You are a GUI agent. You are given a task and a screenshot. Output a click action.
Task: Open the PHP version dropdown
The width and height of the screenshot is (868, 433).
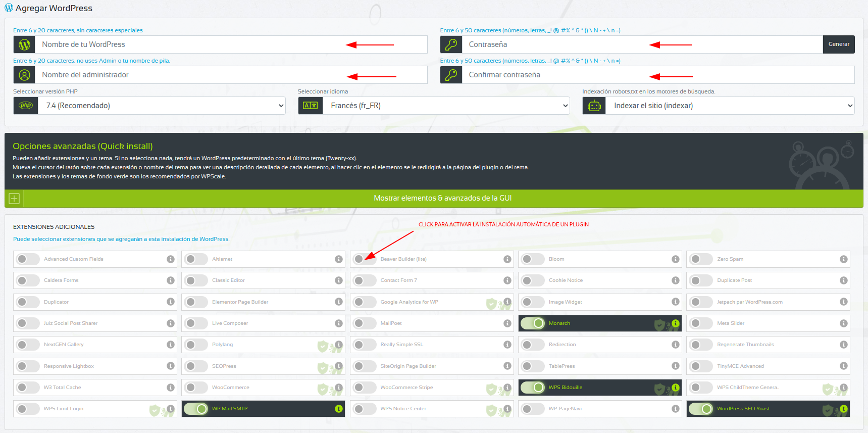[162, 106]
